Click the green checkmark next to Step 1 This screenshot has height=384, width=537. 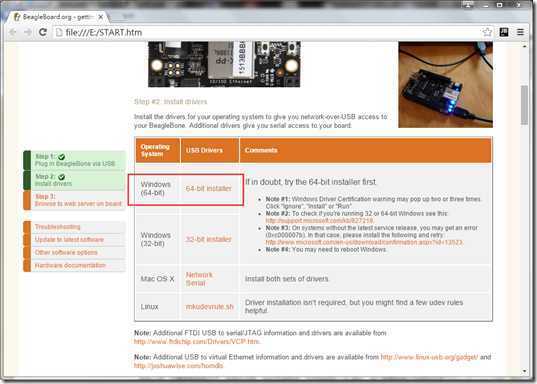tap(61, 157)
